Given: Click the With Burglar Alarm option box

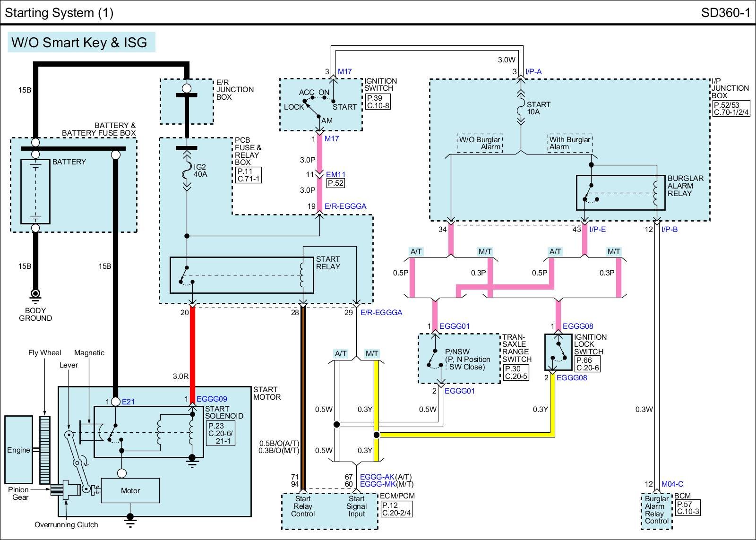Looking at the screenshot, I should [x=569, y=143].
